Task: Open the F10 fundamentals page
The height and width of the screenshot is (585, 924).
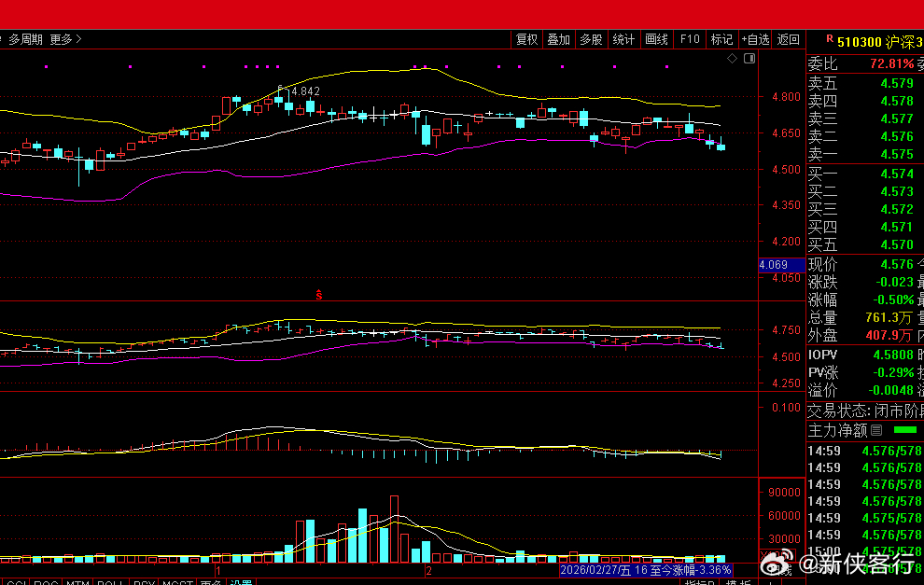Action: click(690, 39)
